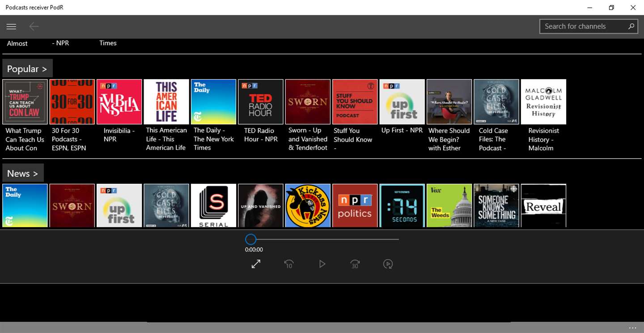Screen dimensions: 644x333
Task: Click the search magnifier icon
Action: [631, 26]
